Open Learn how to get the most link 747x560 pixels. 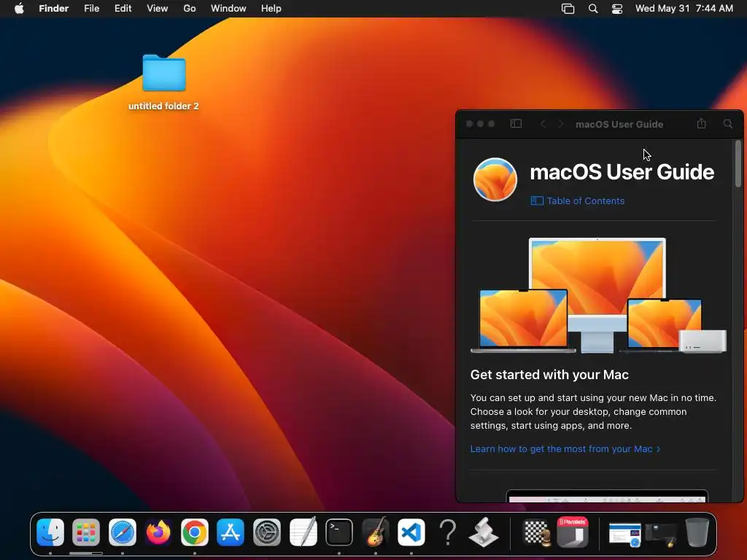pos(565,449)
